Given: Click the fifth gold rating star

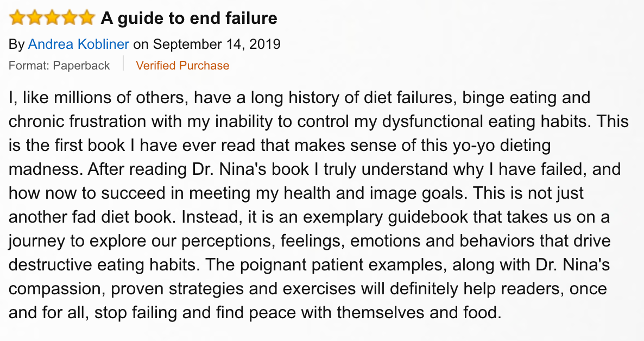Looking at the screenshot, I should click(x=87, y=18).
